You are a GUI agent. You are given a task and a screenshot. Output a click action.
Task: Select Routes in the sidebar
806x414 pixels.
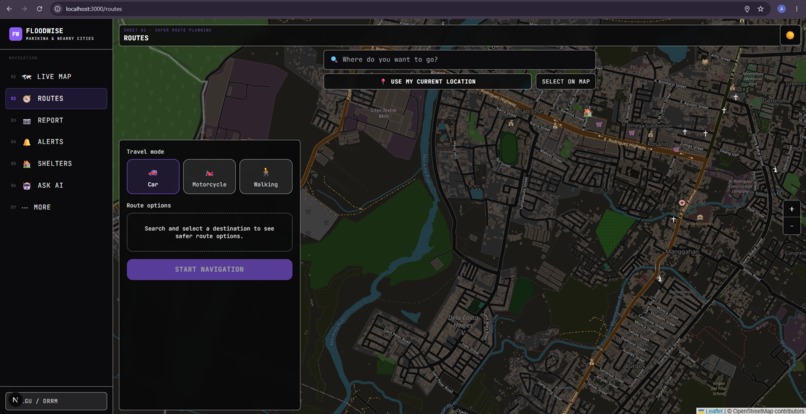(56, 98)
